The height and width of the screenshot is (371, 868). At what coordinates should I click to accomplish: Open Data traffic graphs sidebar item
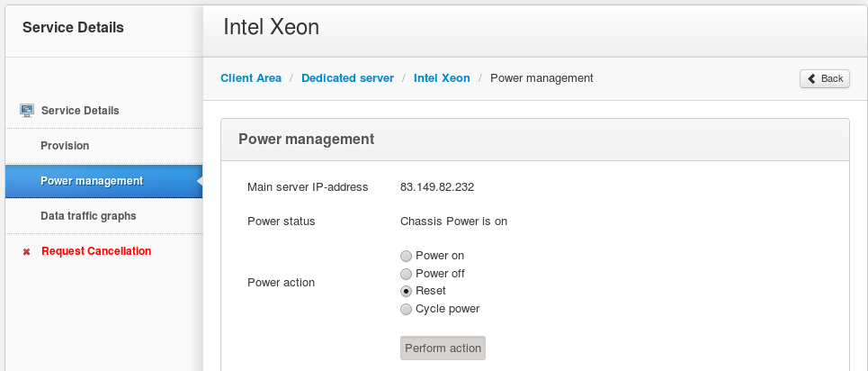pyautogui.click(x=104, y=216)
